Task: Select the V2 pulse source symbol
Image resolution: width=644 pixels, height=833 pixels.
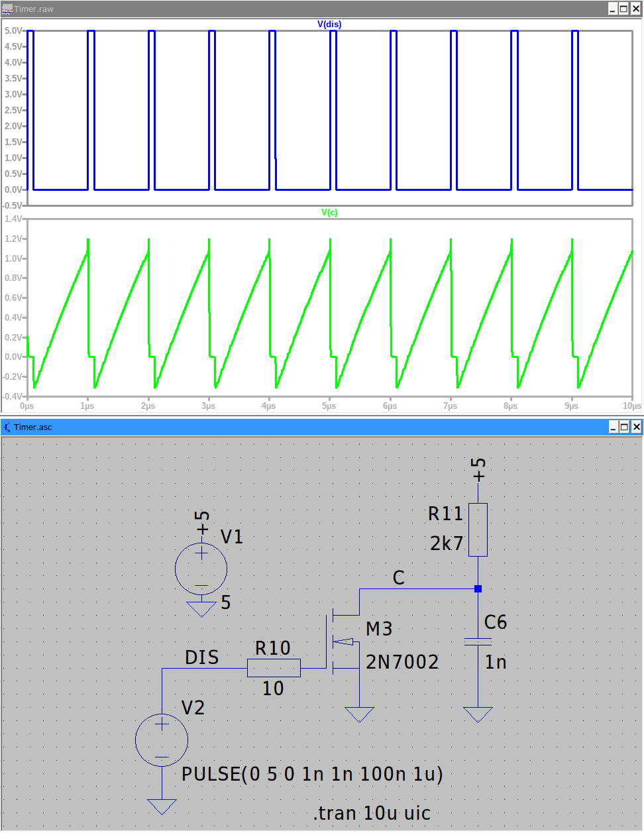Action: click(x=162, y=740)
